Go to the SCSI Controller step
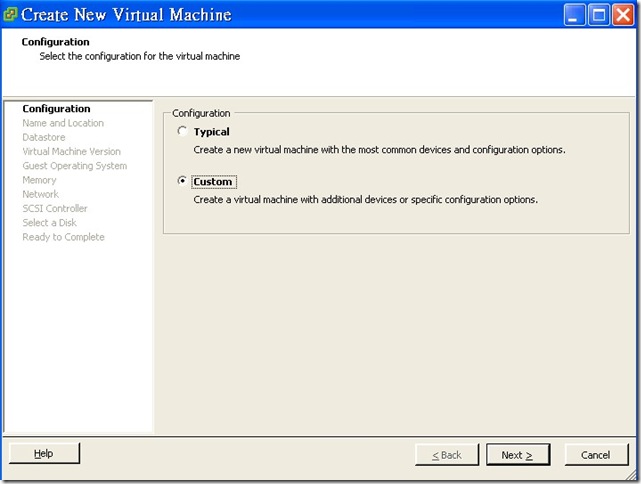The image size is (641, 484). [55, 208]
